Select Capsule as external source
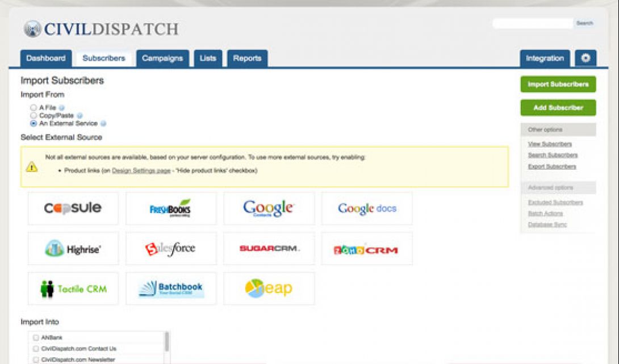 (x=73, y=208)
